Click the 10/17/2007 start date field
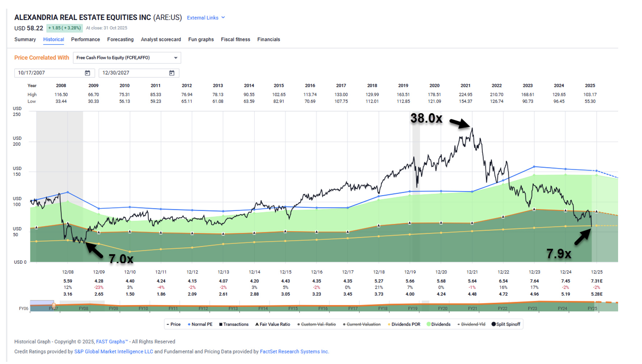The height and width of the screenshot is (364, 642). click(49, 73)
